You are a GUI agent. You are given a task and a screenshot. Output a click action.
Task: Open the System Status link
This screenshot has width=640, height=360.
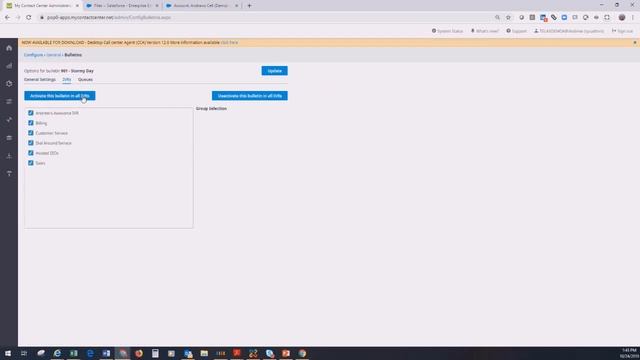[447, 31]
